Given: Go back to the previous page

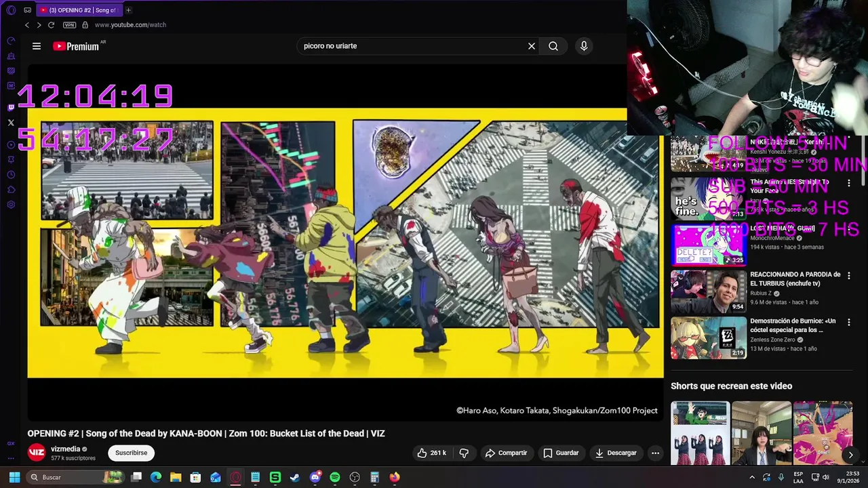Looking at the screenshot, I should [x=27, y=25].
